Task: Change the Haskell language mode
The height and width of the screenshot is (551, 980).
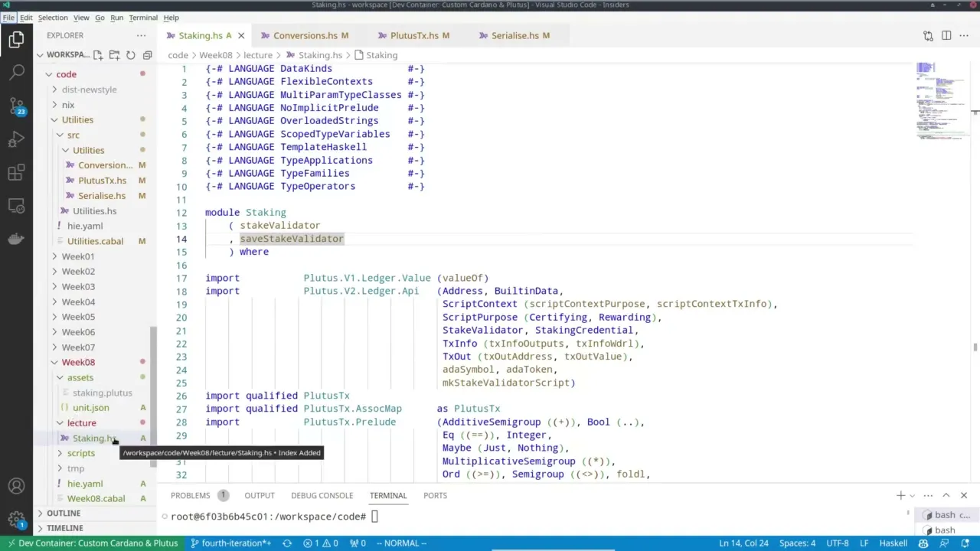Action: tap(893, 543)
